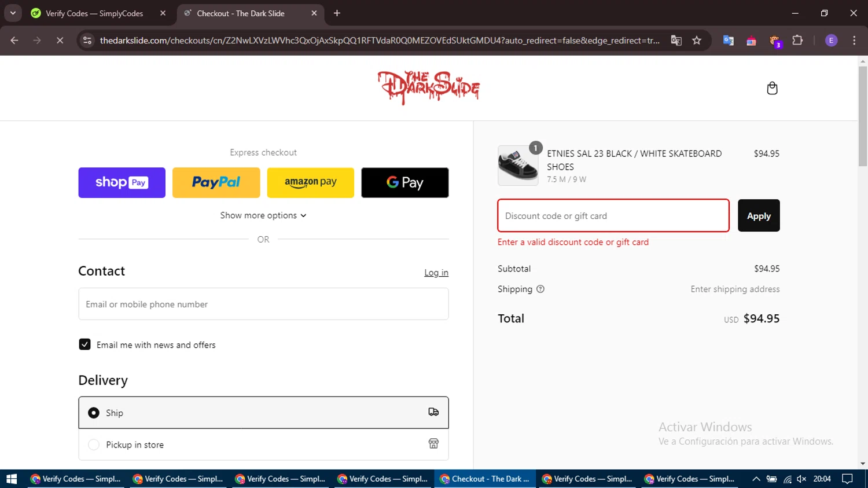Show hidden system tray icons
This screenshot has width=868, height=488.
pyautogui.click(x=756, y=479)
